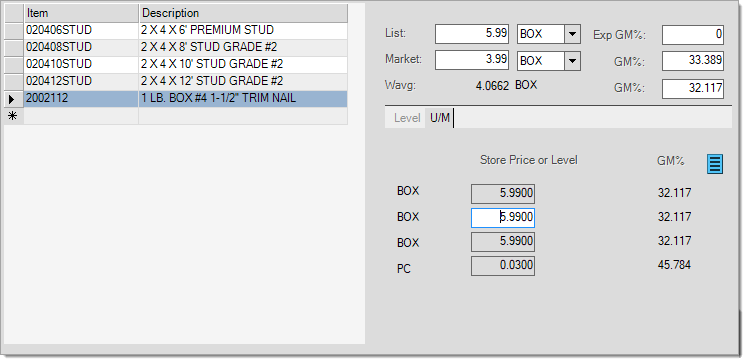Screen dimensions: 746x362
Task: Select description 2 X 4 X 6' PREMIUM STUD
Action: [x=243, y=30]
